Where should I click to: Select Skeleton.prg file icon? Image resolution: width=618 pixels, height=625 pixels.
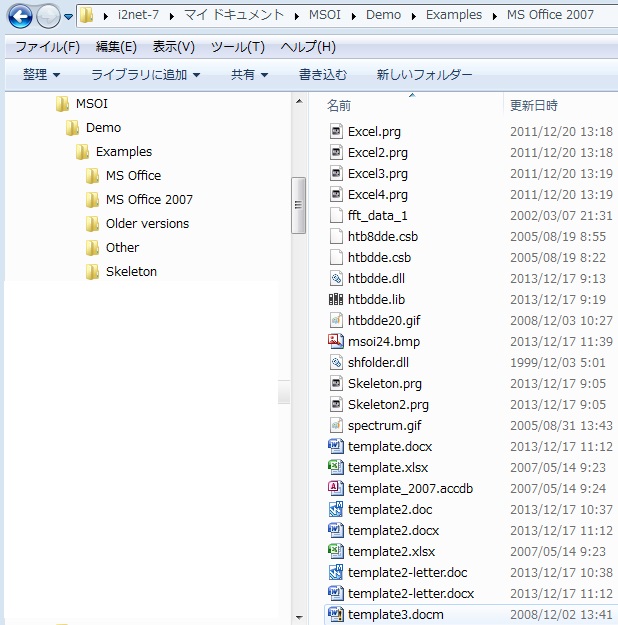[336, 383]
